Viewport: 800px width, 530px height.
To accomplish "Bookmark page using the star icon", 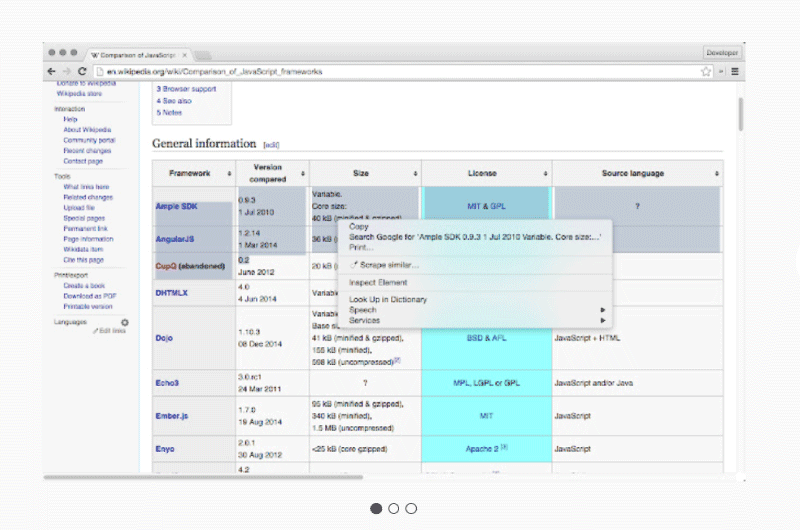I will [x=706, y=71].
